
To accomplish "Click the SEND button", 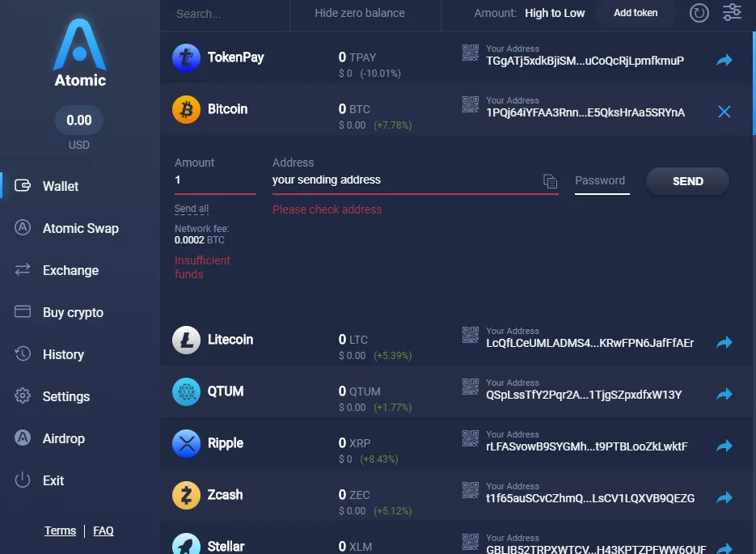I will pyautogui.click(x=687, y=181).
